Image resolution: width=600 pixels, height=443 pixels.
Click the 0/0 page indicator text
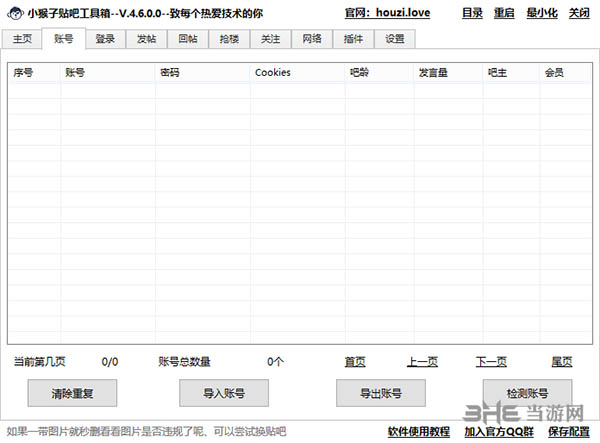(x=110, y=362)
